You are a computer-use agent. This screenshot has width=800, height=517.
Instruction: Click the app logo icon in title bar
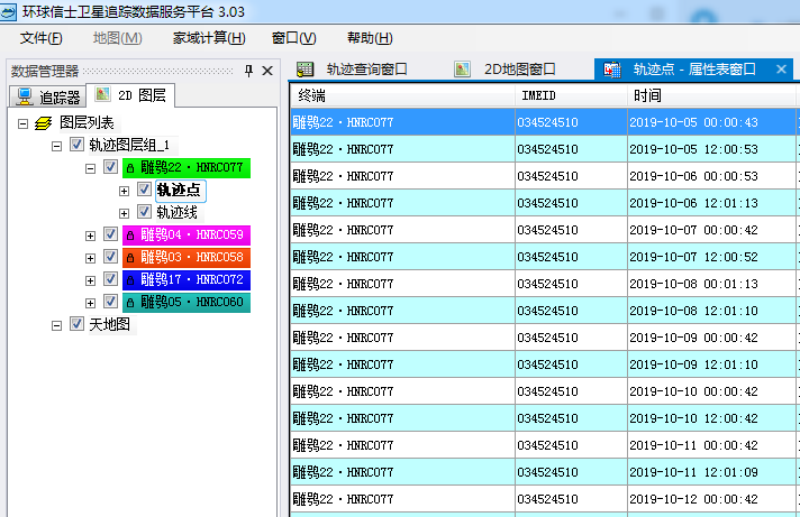[x=12, y=12]
